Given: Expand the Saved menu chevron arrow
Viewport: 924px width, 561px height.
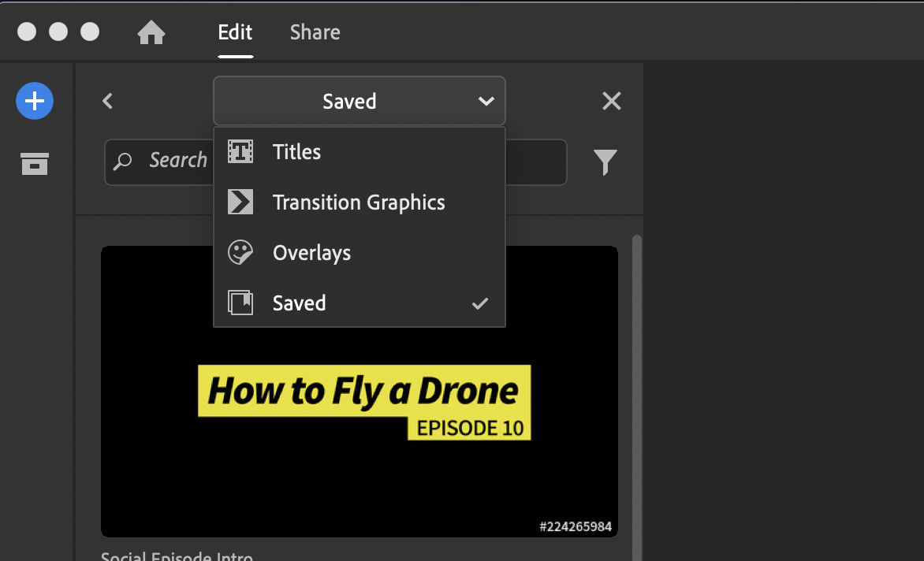Looking at the screenshot, I should (x=487, y=101).
